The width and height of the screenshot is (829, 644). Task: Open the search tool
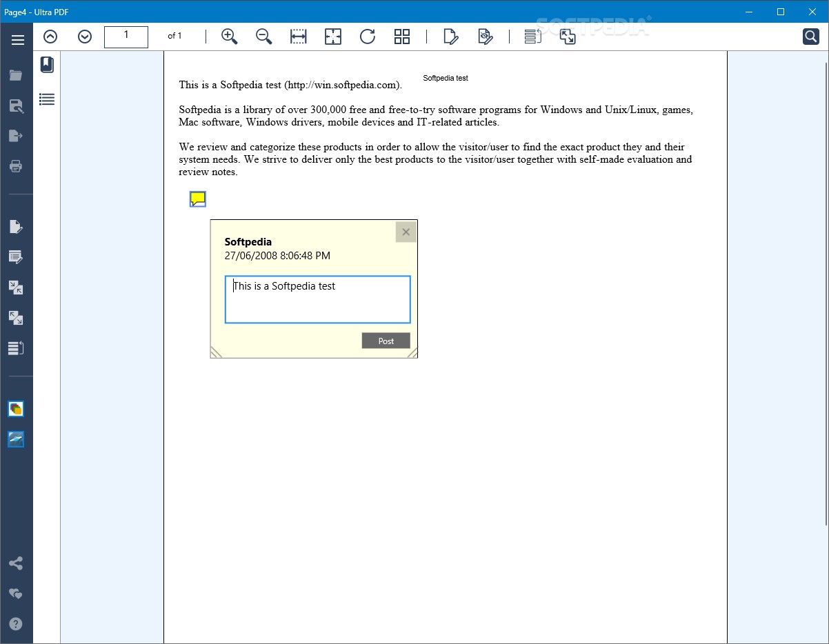pos(811,37)
